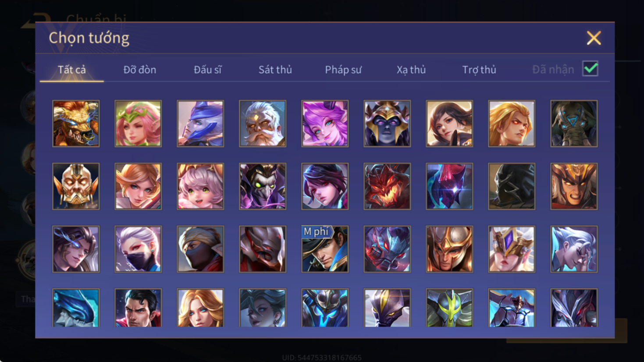Choose the hero tagged 'M phí'
Image resolution: width=644 pixels, height=362 pixels.
coord(325,249)
